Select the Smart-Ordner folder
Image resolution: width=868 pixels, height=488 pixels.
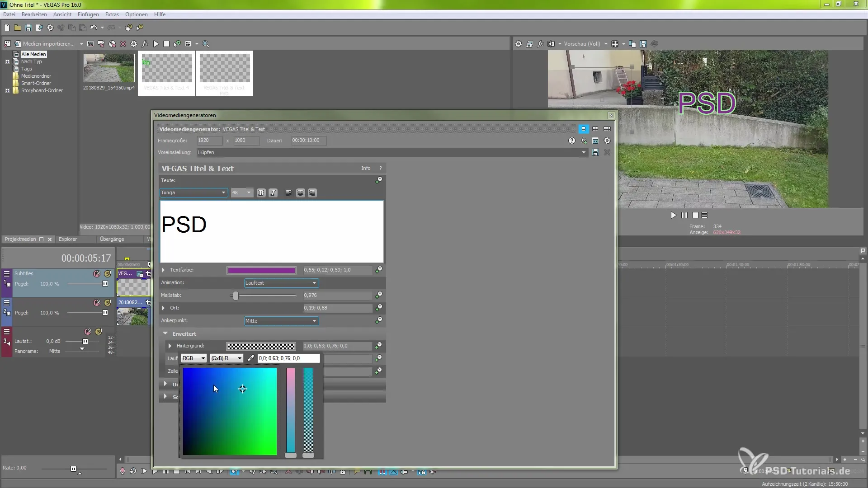tap(36, 83)
